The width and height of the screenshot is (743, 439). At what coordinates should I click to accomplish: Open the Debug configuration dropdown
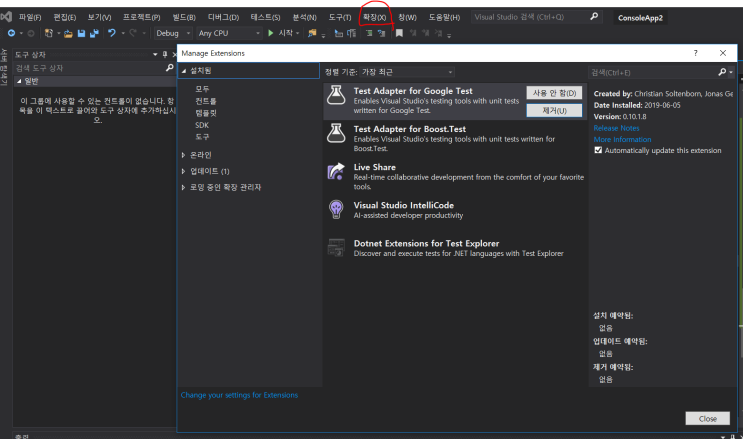coord(173,33)
